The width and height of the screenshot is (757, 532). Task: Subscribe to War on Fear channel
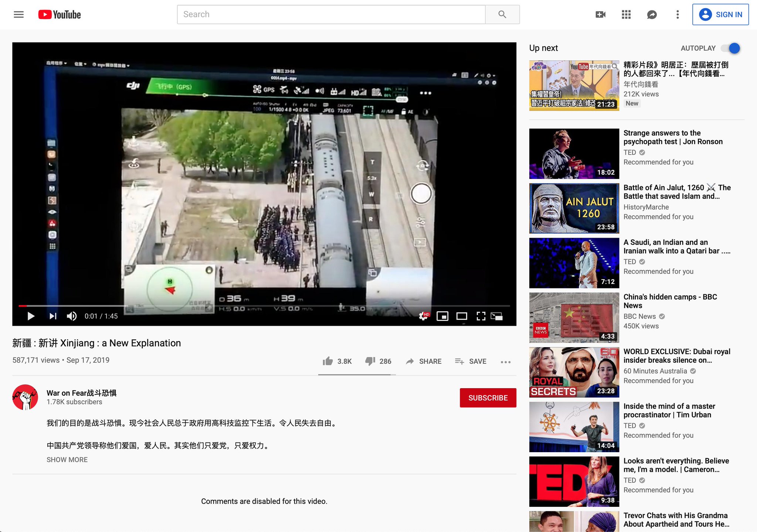tap(488, 398)
